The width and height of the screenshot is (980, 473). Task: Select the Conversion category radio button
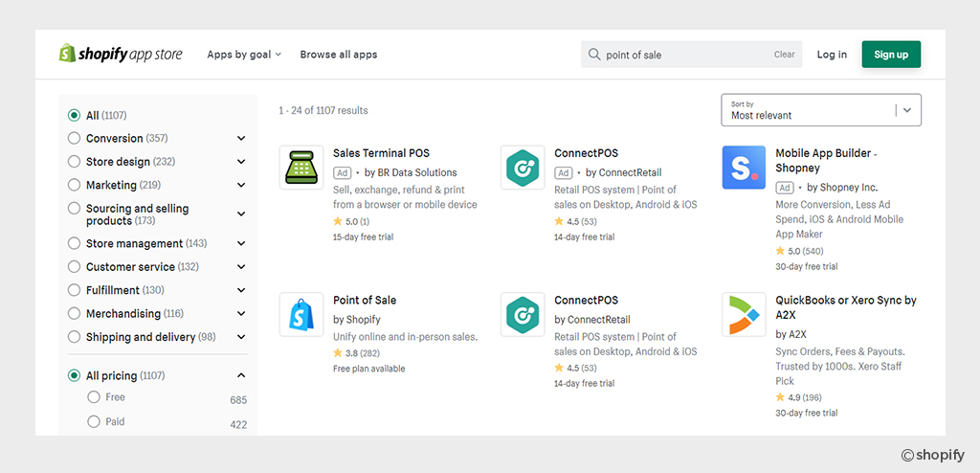pos(74,138)
